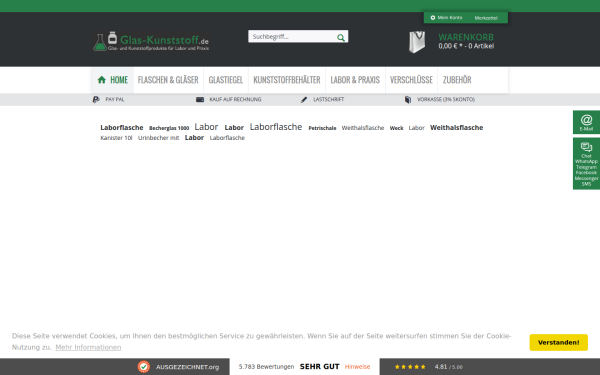The width and height of the screenshot is (600, 375).
Task: Click the 4.81 / 5.00 score
Action: coord(448,367)
